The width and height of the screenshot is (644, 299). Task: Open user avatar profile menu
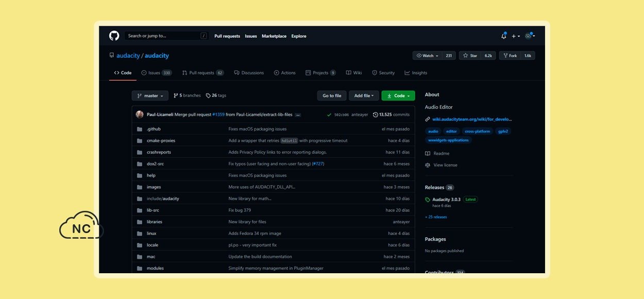click(x=530, y=36)
